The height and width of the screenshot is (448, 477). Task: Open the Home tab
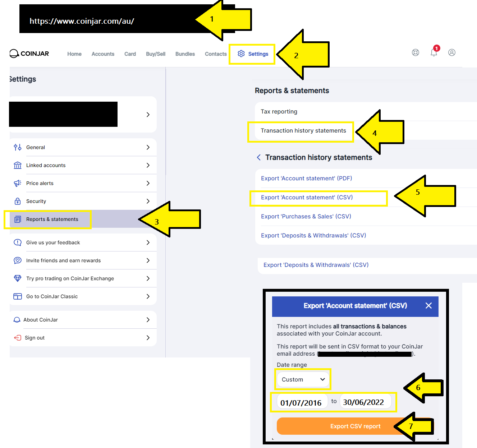74,54
